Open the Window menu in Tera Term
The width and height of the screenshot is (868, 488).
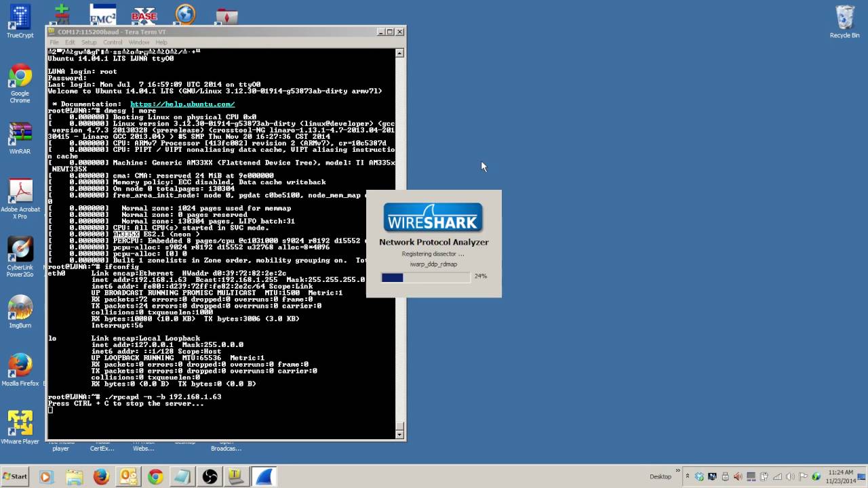[139, 42]
